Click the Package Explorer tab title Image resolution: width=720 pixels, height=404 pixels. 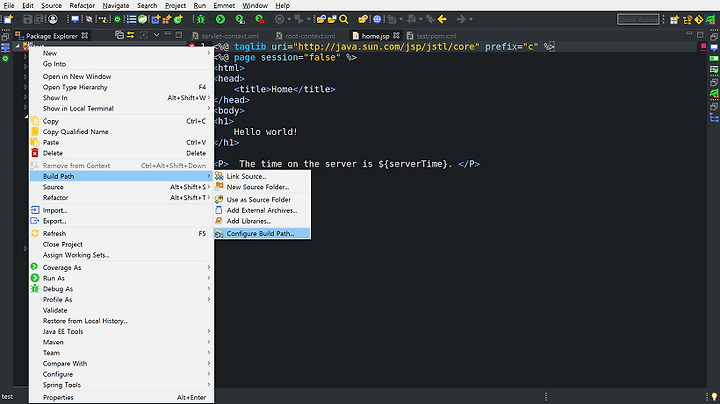52,36
